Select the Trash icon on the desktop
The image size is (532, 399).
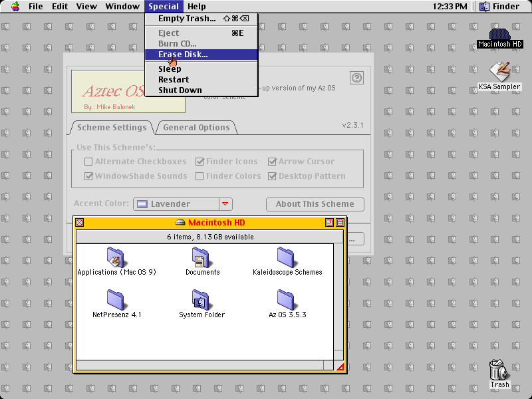pyautogui.click(x=499, y=370)
